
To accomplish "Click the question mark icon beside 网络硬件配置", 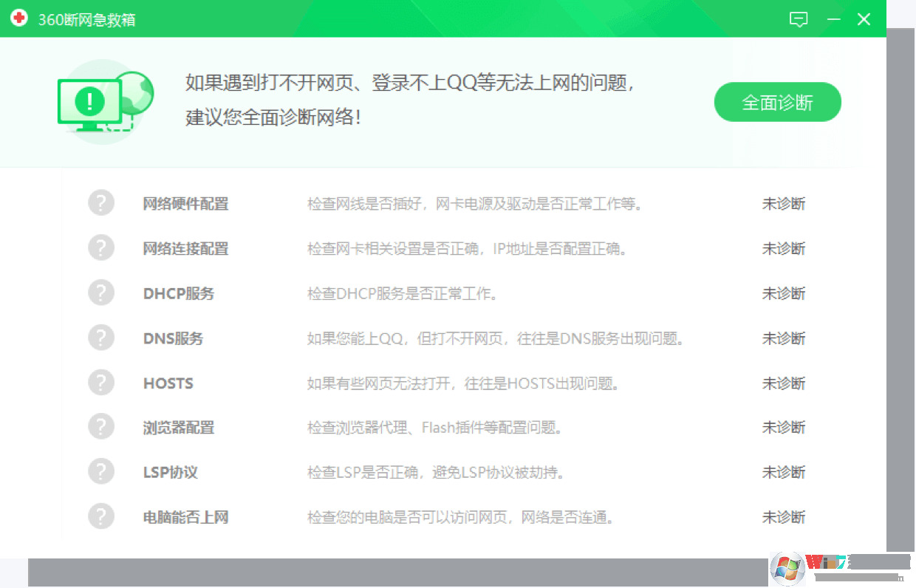I will click(101, 202).
